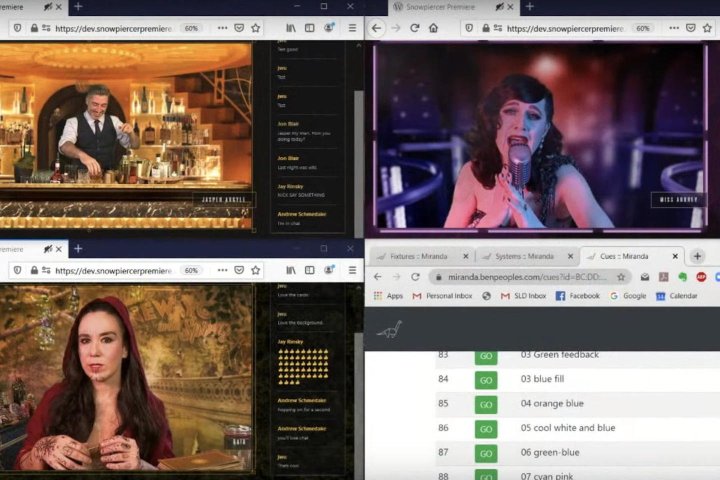Toggle tab mute in bottom-left Firefox tab

point(48,248)
